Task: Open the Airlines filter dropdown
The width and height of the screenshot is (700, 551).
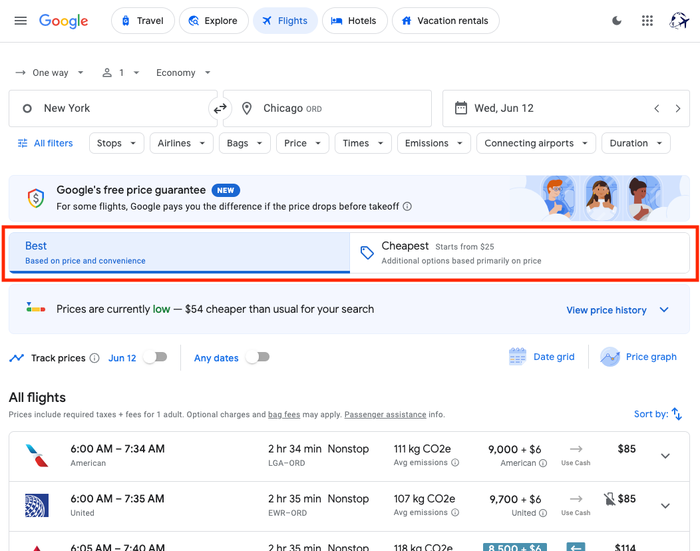Action: tap(181, 143)
